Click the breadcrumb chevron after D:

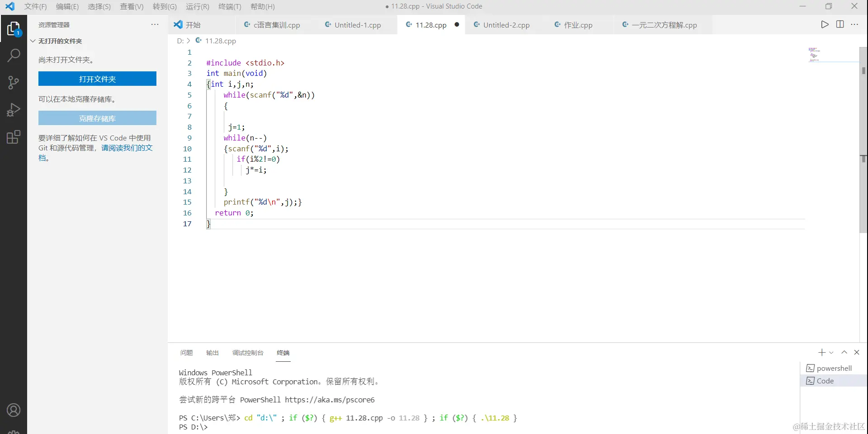pyautogui.click(x=189, y=41)
